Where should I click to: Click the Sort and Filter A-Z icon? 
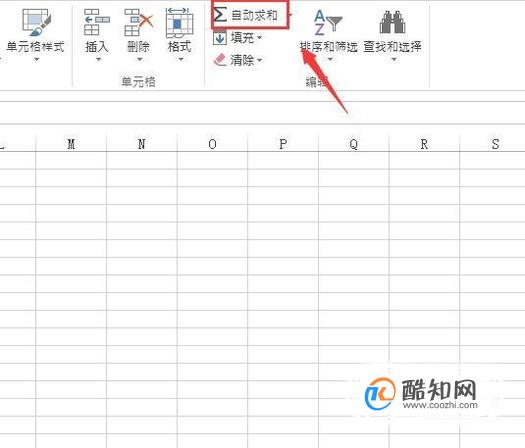click(327, 22)
